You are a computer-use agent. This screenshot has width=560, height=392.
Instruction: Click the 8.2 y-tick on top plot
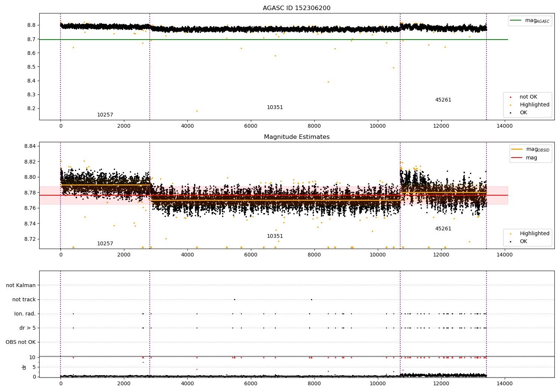click(31, 109)
